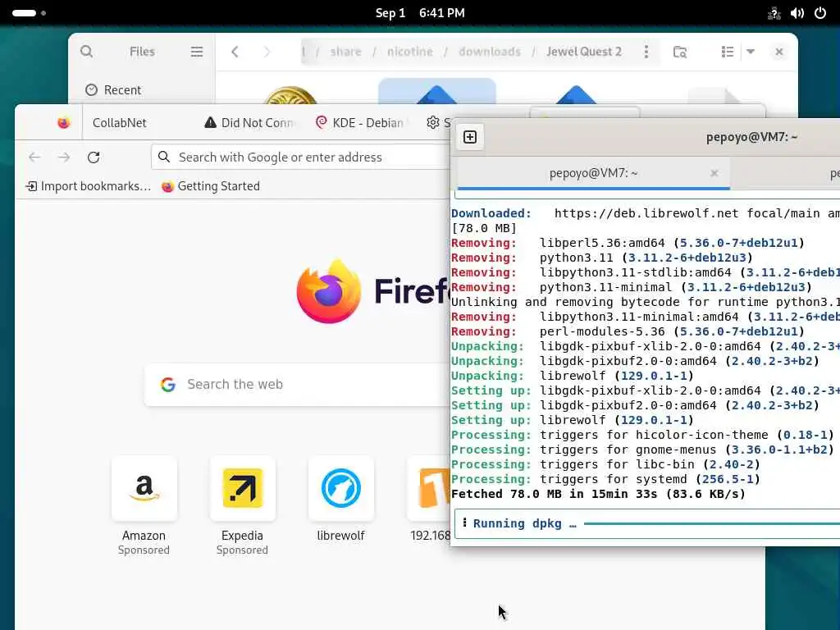Switch Files to list view
Screen dimensions: 840x630
[727, 52]
